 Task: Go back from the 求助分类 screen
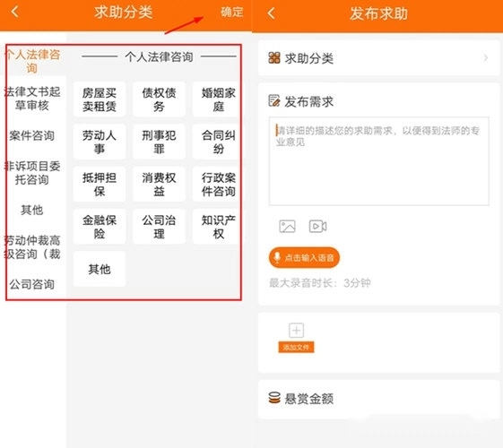coord(14,12)
